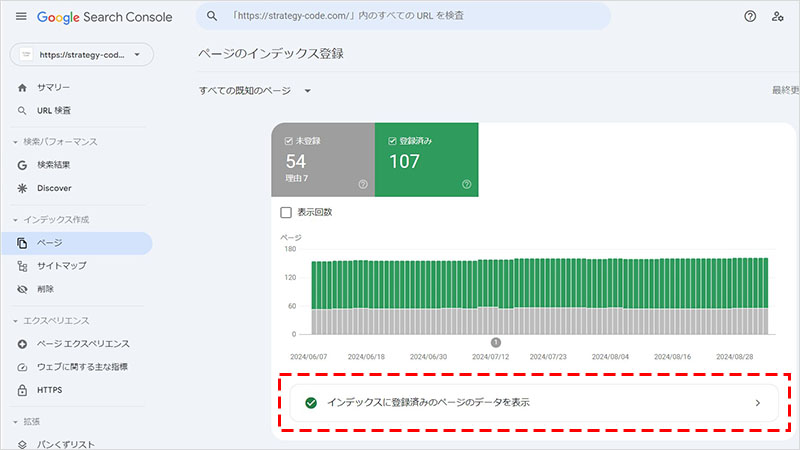
Task: View インデックスに登録済みのページのデータを表示 link
Action: coord(540,402)
